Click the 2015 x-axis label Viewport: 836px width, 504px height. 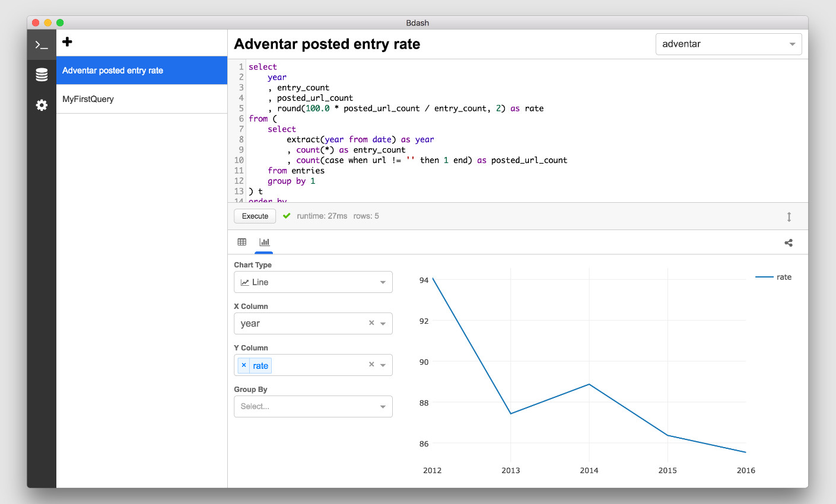pos(667,470)
